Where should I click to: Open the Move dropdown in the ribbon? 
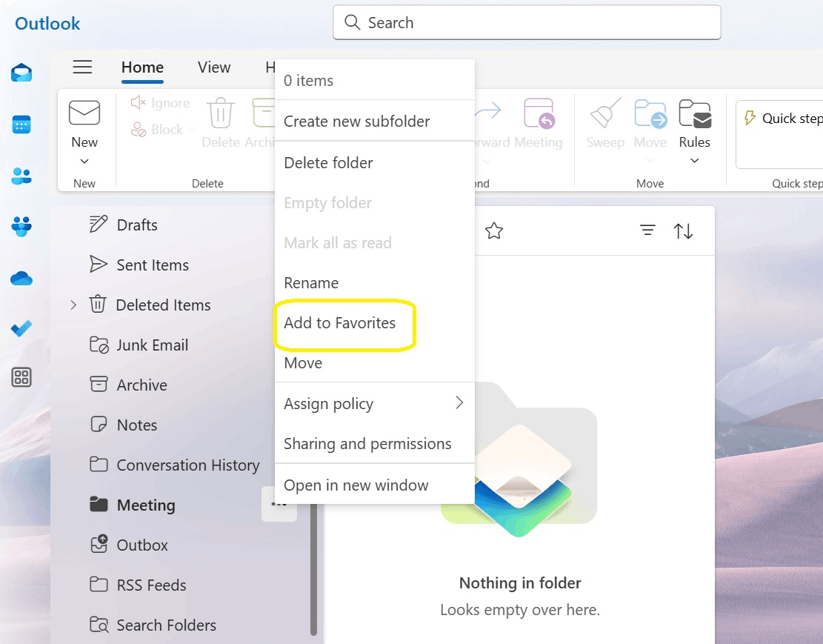[x=650, y=162]
